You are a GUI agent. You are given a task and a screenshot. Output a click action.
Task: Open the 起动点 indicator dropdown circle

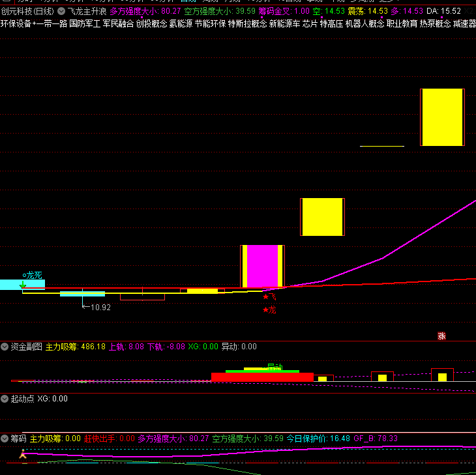click(5, 399)
